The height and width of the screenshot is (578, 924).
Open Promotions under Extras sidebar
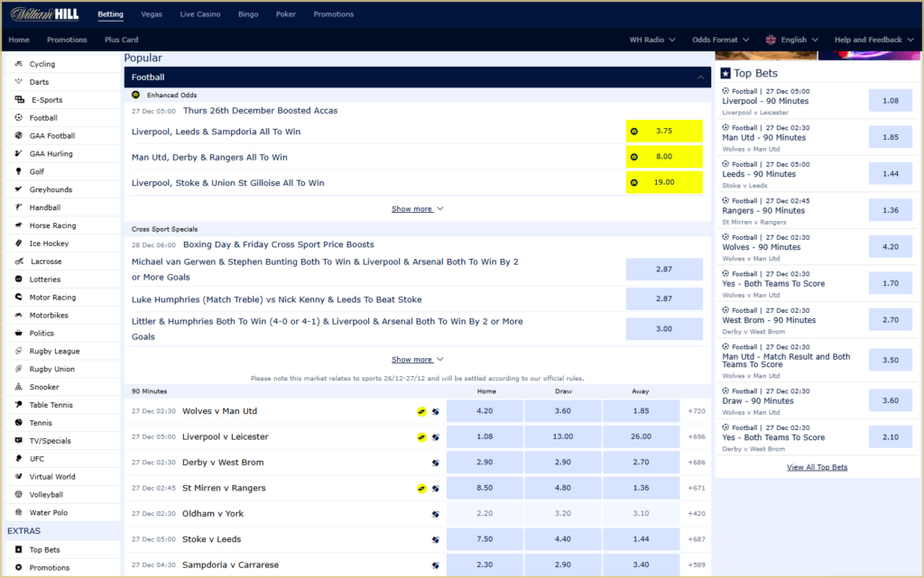[x=50, y=568]
